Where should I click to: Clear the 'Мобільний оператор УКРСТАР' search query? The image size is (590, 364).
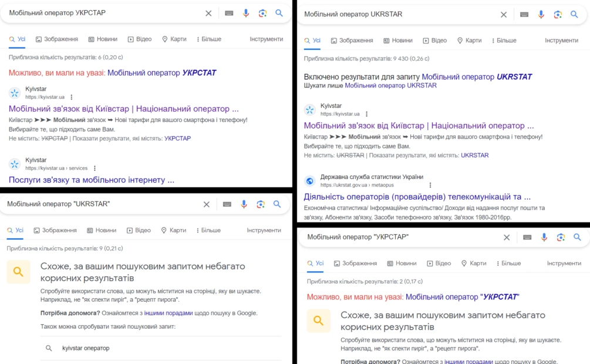[208, 13]
